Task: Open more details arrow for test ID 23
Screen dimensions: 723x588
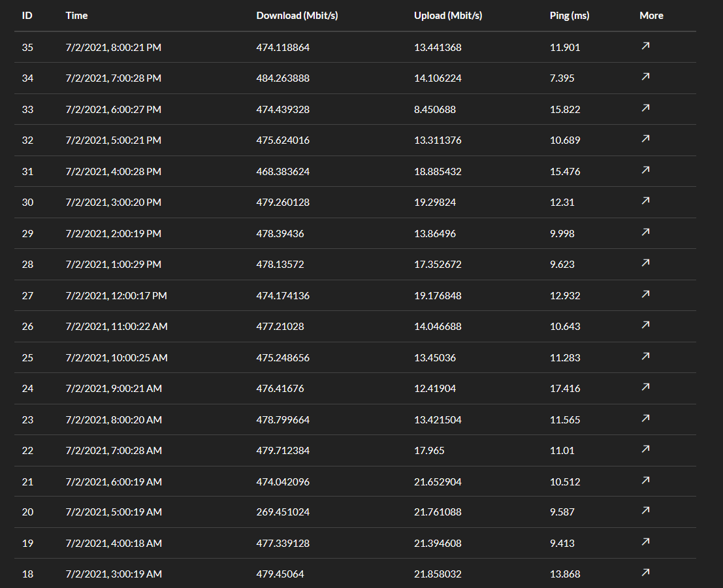Action: tap(645, 418)
